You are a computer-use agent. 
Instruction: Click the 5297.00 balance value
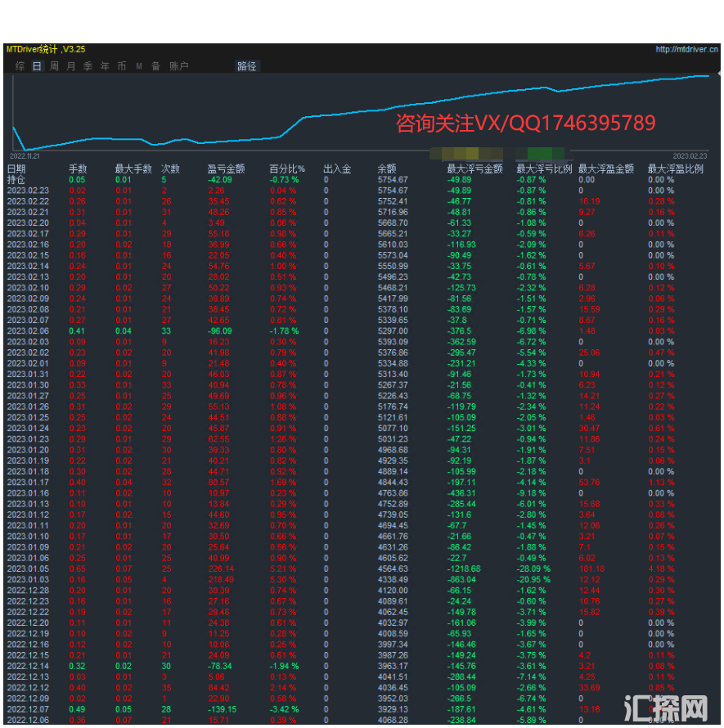point(393,331)
